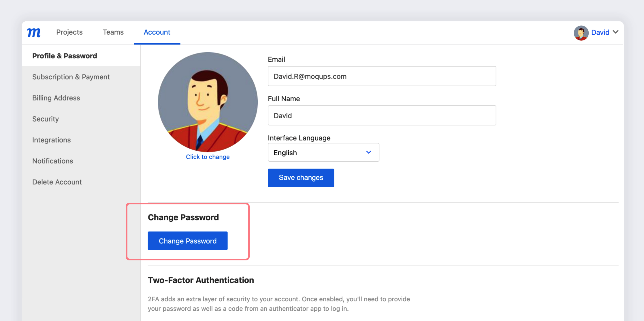Click David's avatar in the top right corner
Screen dimensions: 644x321
(581, 32)
